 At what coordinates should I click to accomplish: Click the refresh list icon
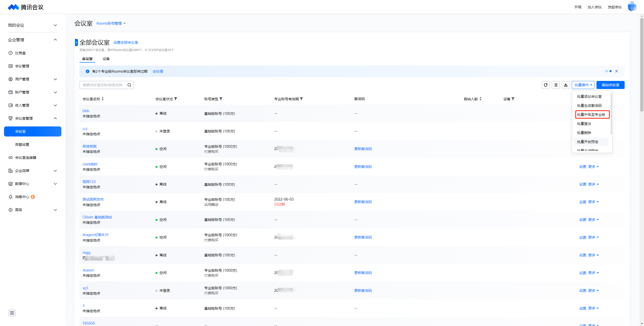545,85
